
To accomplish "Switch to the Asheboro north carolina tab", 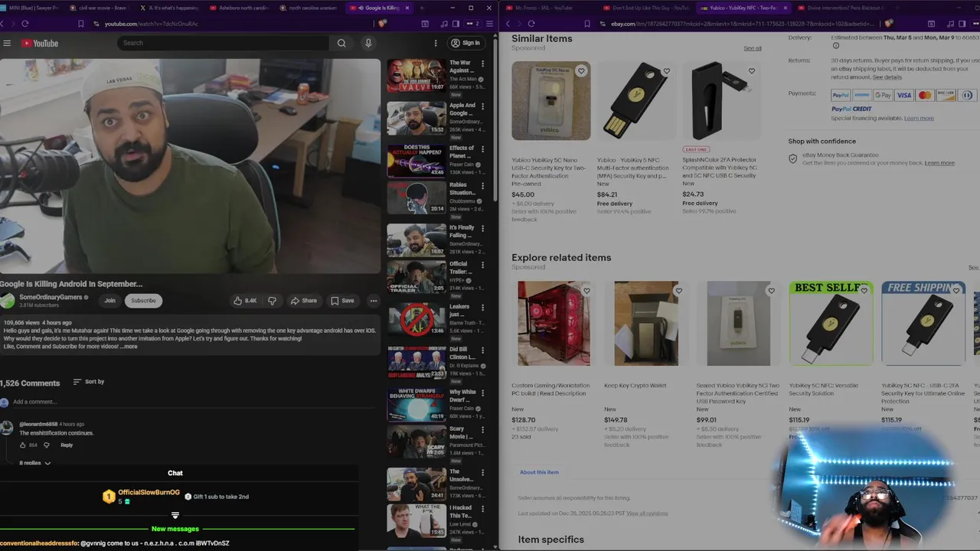I will (240, 8).
